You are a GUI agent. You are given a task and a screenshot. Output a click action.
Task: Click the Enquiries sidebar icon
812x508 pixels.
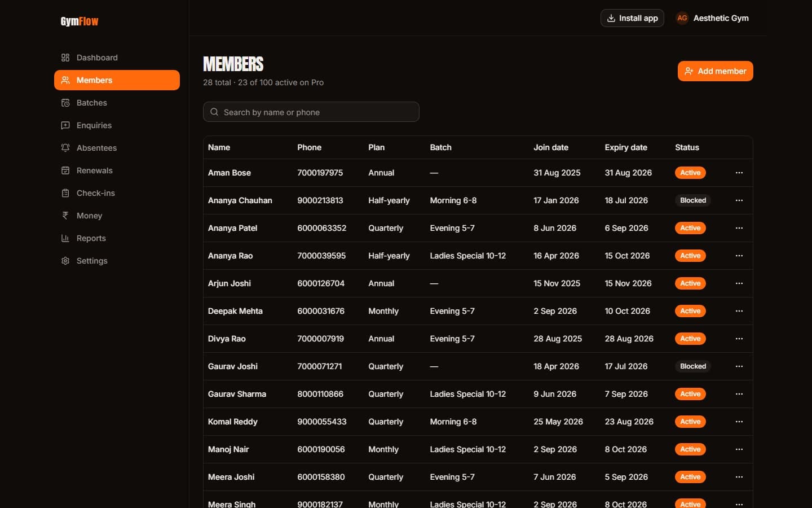point(65,125)
